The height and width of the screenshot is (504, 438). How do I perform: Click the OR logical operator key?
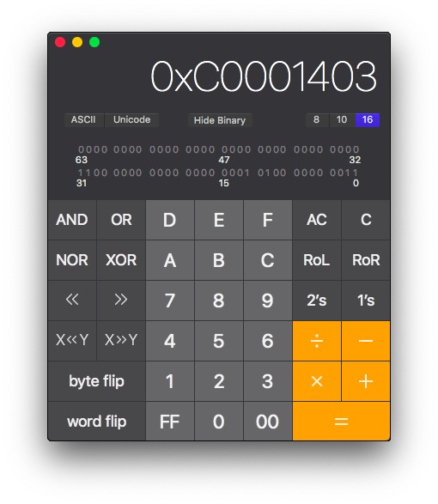tap(121, 220)
